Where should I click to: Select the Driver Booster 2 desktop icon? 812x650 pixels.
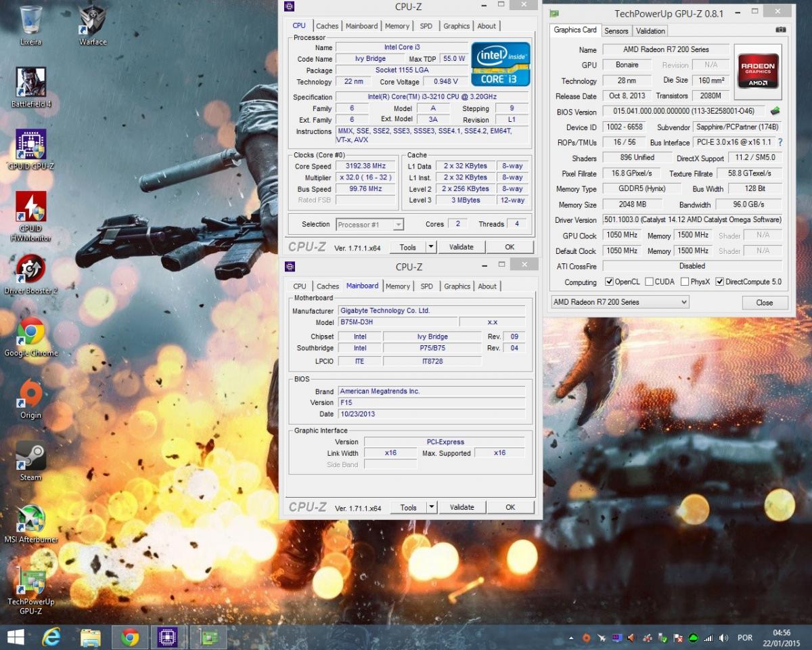point(31,274)
